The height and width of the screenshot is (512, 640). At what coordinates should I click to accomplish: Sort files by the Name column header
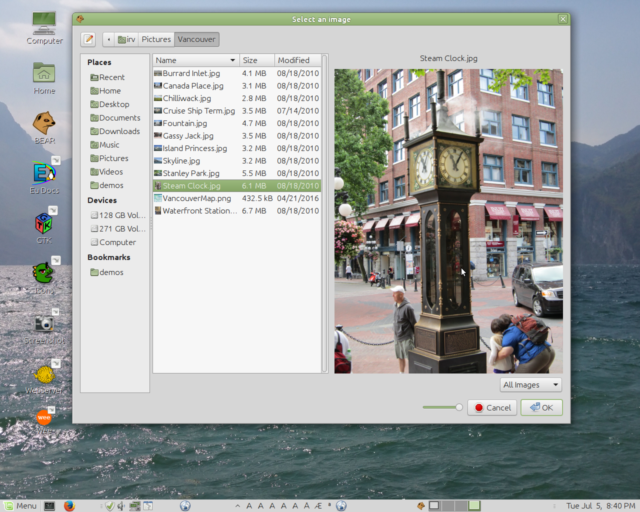[x=195, y=60]
